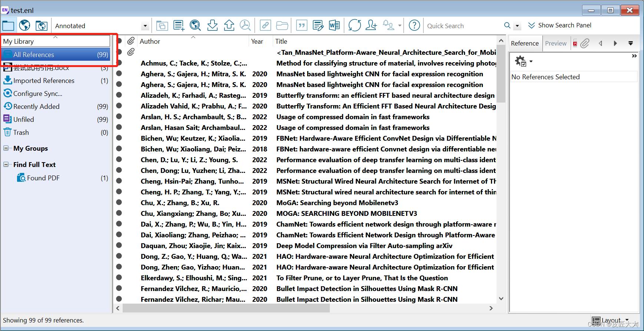Go to Word Processor via Word icon

pyautogui.click(x=334, y=26)
